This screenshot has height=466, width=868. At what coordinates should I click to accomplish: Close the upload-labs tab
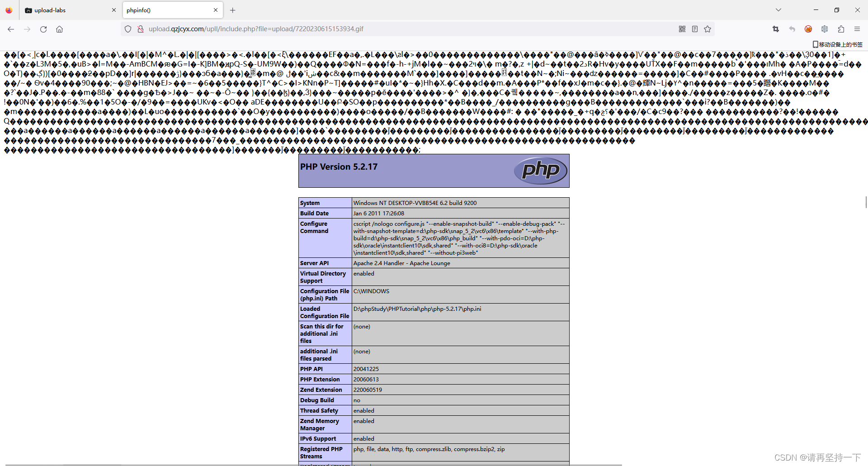coord(113,10)
